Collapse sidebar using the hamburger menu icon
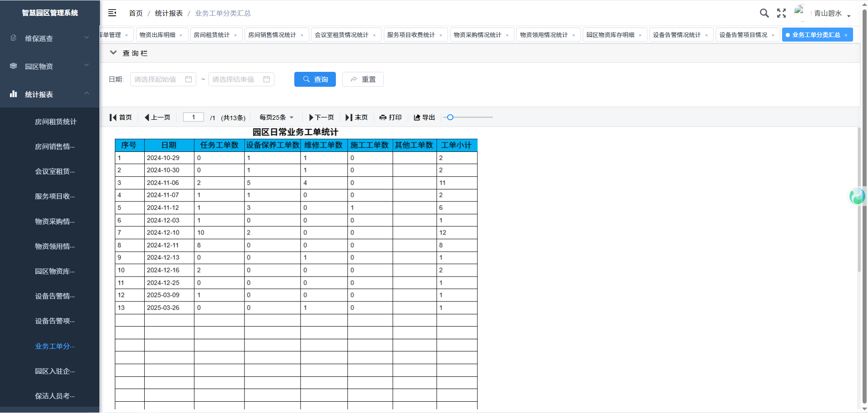 coord(112,13)
